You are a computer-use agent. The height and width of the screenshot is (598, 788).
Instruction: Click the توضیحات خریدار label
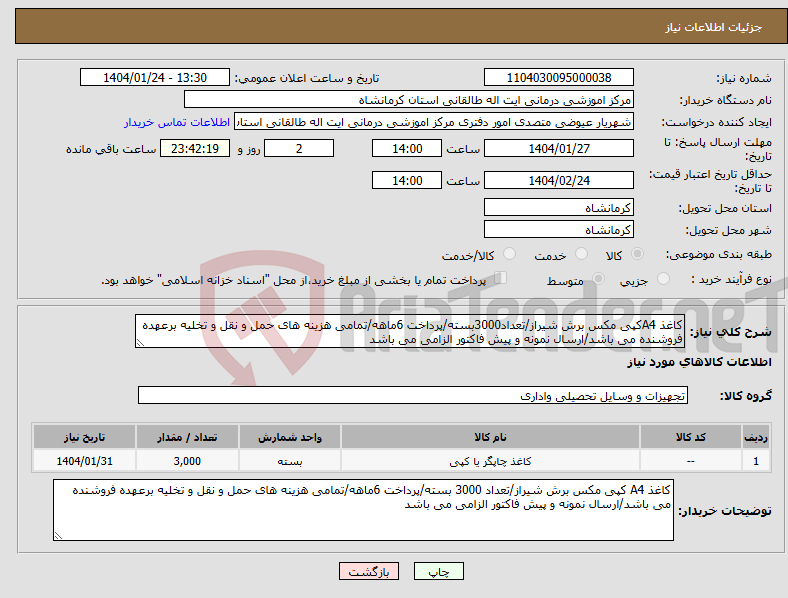click(x=725, y=511)
